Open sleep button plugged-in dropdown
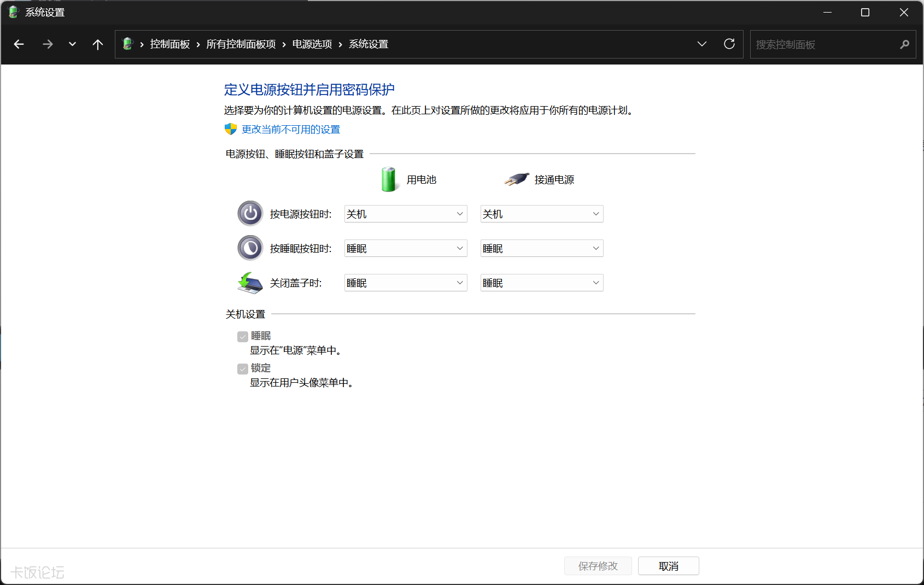The image size is (924, 585). [x=542, y=248]
